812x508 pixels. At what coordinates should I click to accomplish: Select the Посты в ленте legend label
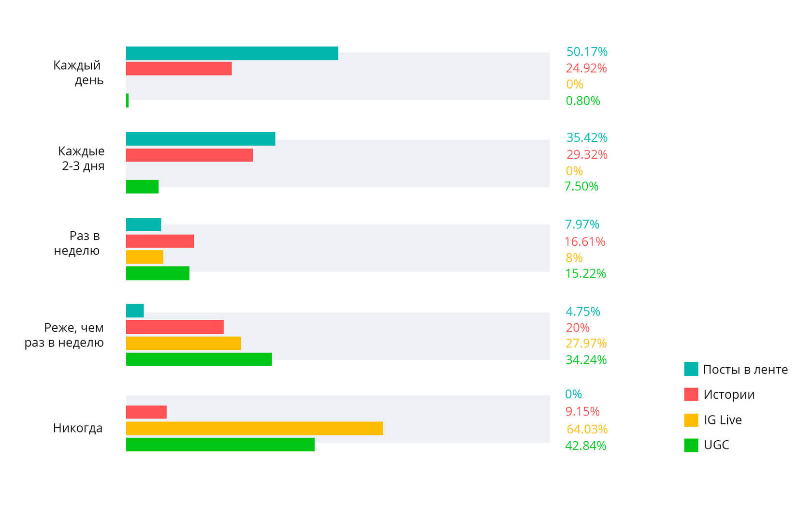coord(745,370)
